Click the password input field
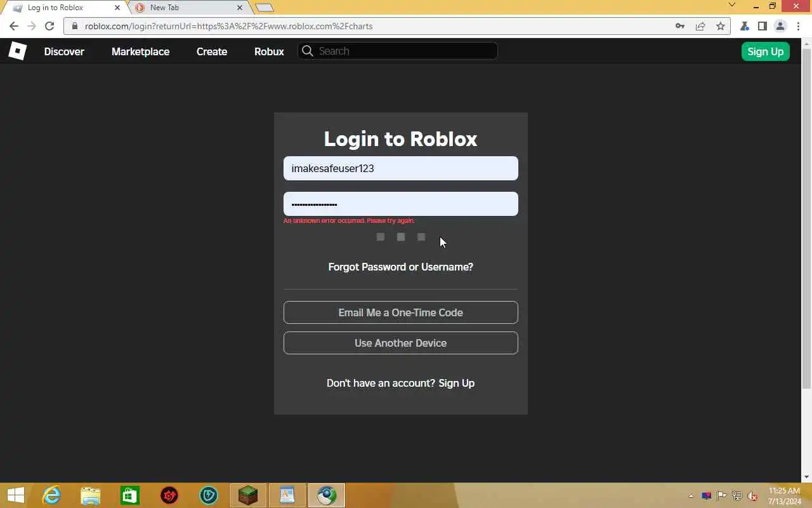The height and width of the screenshot is (508, 812). pos(401,204)
